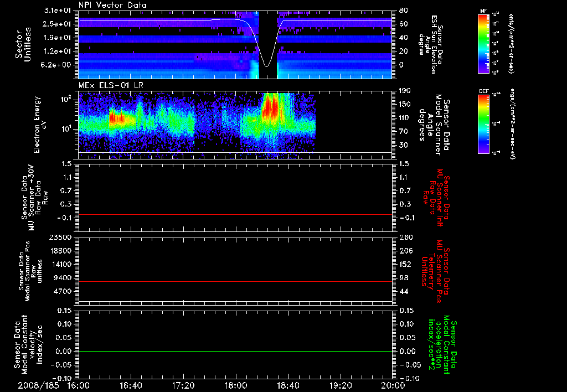Click the '16:40' time tick label
Screen dimensions: 567x392
point(131,385)
